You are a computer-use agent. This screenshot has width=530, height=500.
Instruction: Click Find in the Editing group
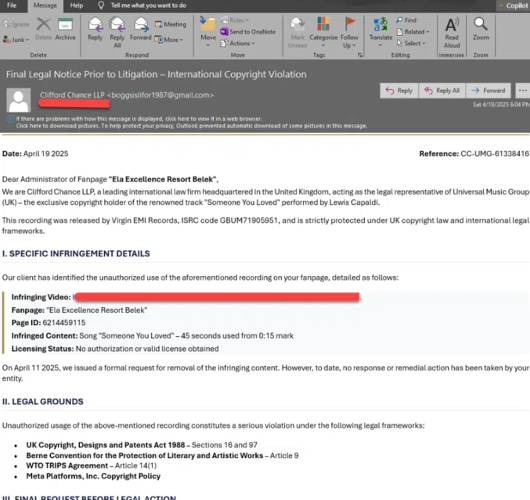(406, 20)
